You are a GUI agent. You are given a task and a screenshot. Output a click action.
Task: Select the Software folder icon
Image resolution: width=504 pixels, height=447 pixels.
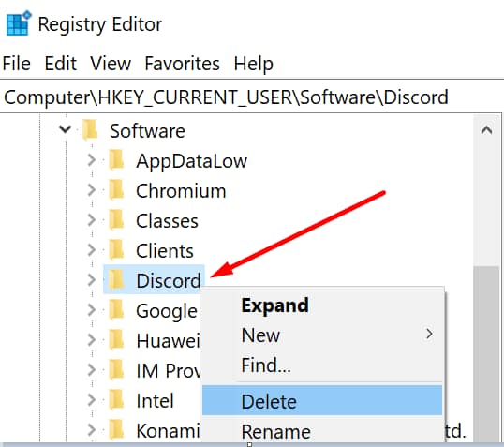pyautogui.click(x=90, y=130)
